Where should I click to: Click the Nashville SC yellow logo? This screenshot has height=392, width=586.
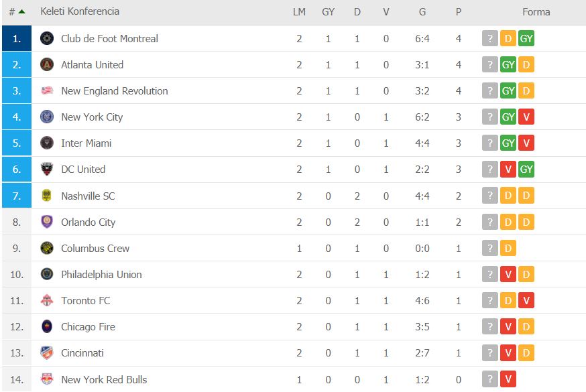click(47, 196)
